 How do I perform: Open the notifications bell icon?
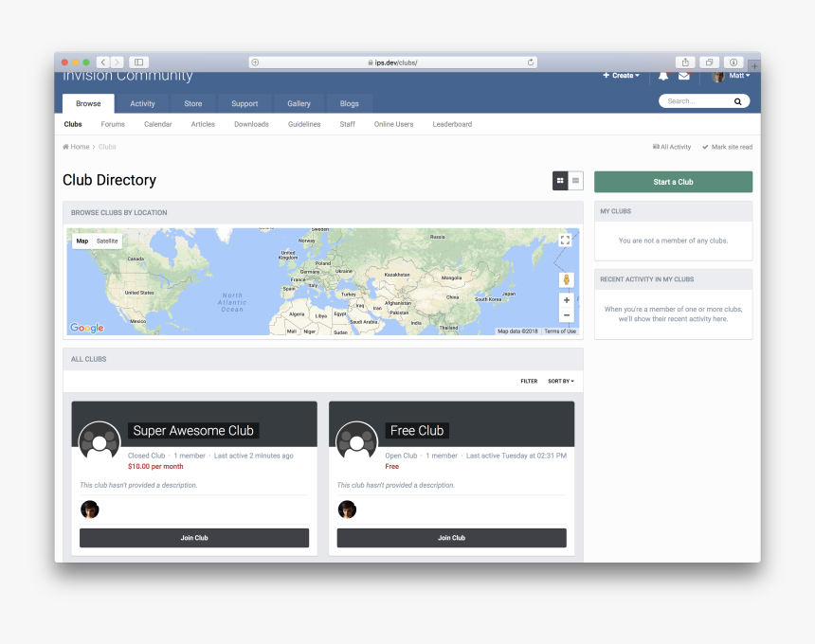663,76
